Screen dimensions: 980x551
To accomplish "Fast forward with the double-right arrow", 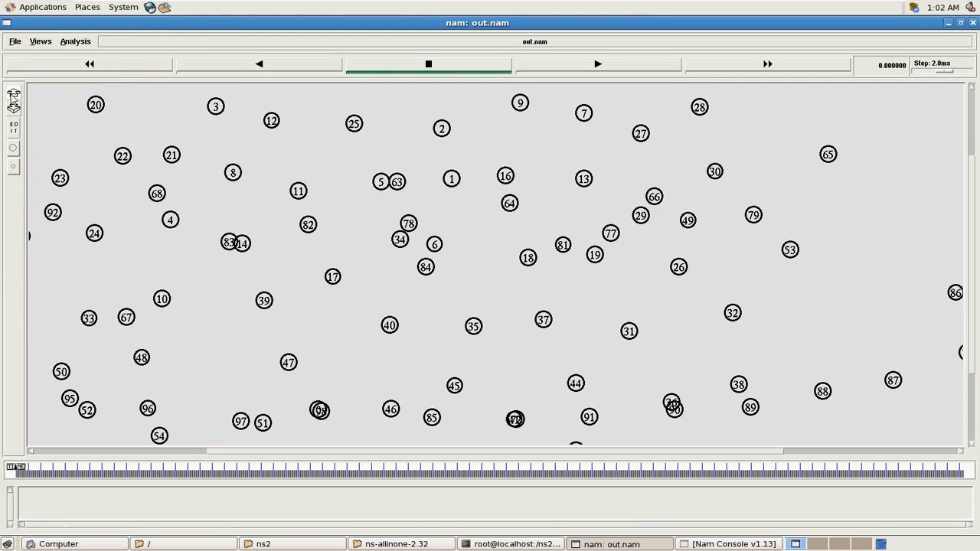I will click(x=767, y=64).
